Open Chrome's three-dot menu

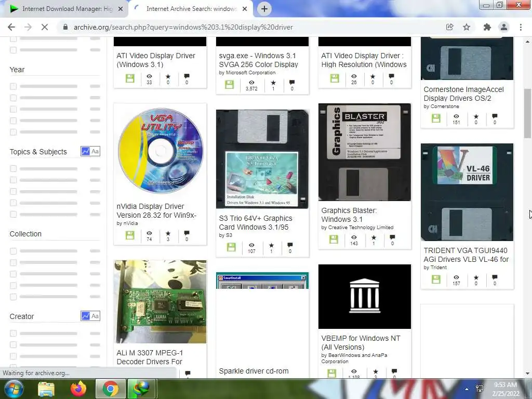pyautogui.click(x=521, y=27)
